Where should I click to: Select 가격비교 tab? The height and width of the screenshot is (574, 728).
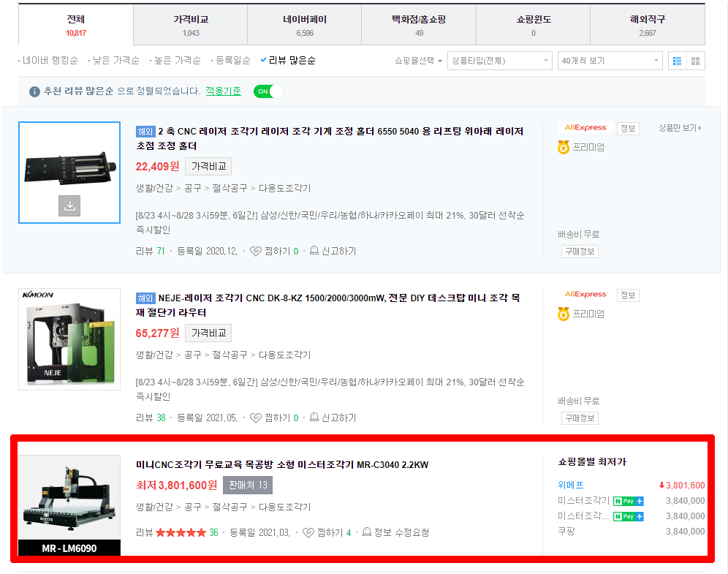190,25
